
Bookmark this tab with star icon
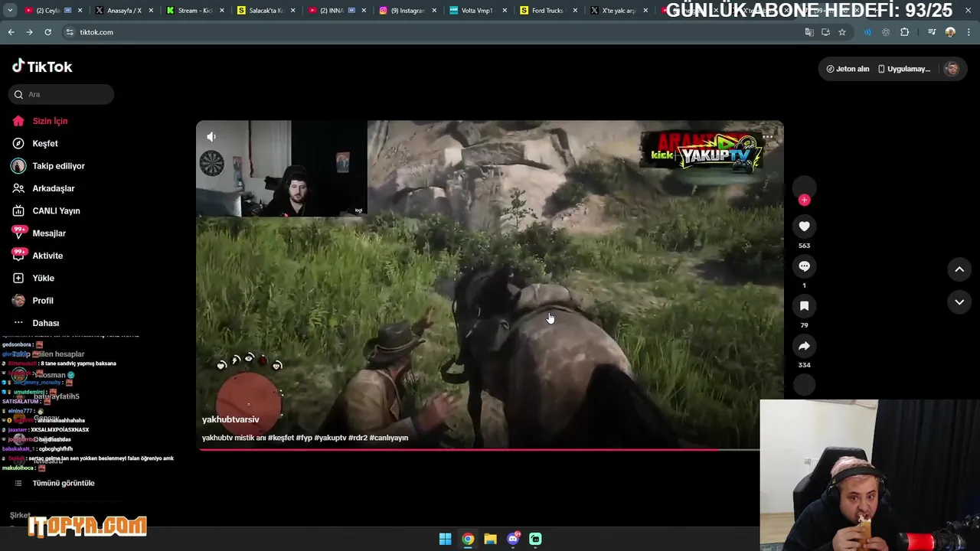[x=842, y=32]
